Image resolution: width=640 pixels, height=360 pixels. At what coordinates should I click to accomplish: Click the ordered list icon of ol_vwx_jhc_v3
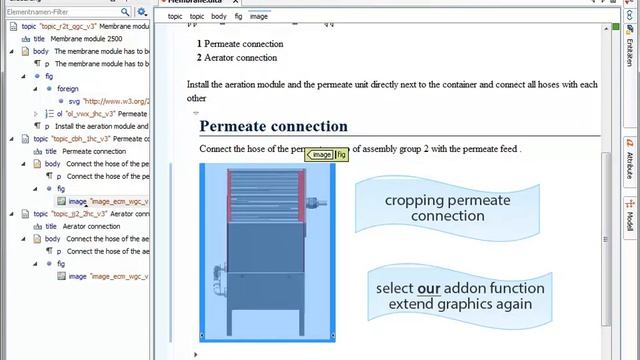(49, 114)
